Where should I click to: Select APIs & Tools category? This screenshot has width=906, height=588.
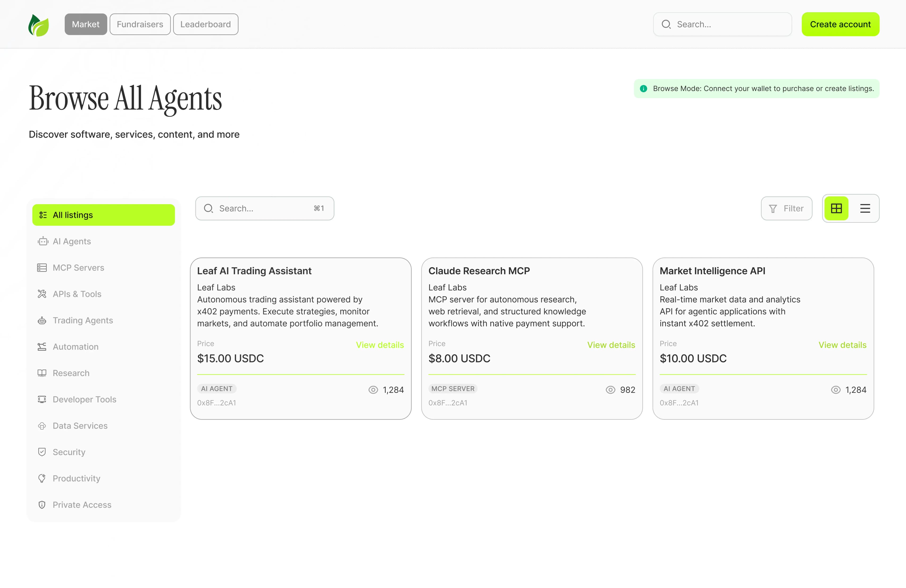(104, 294)
